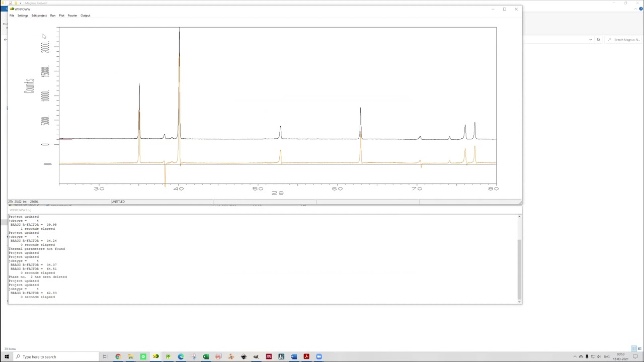Click the refresh button in Explorer window
Screen dimensions: 644x362
[598, 40]
